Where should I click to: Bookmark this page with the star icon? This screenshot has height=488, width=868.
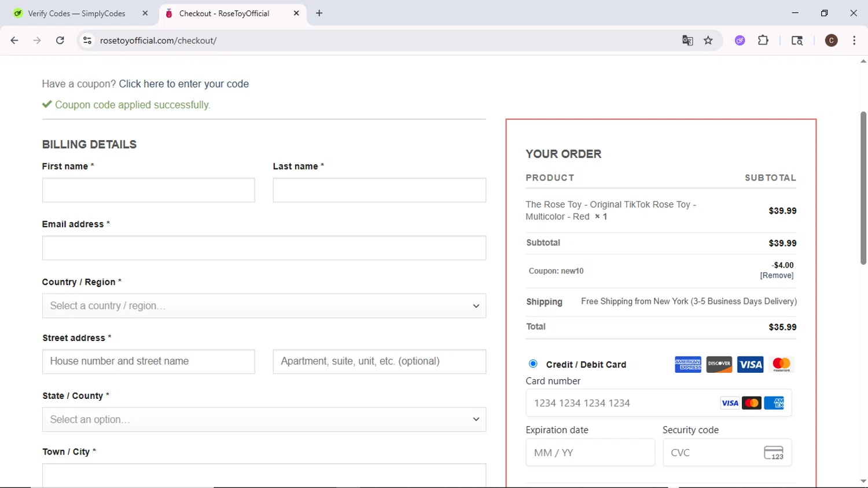click(x=708, y=41)
